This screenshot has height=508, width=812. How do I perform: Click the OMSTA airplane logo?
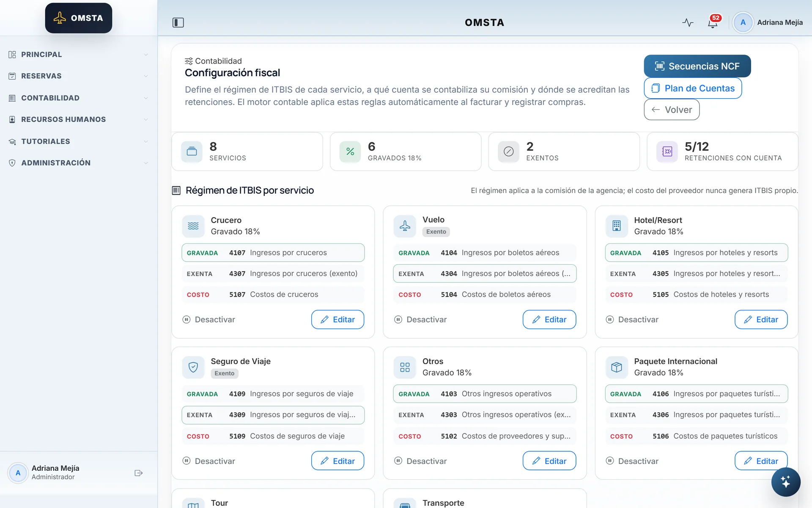(x=79, y=18)
